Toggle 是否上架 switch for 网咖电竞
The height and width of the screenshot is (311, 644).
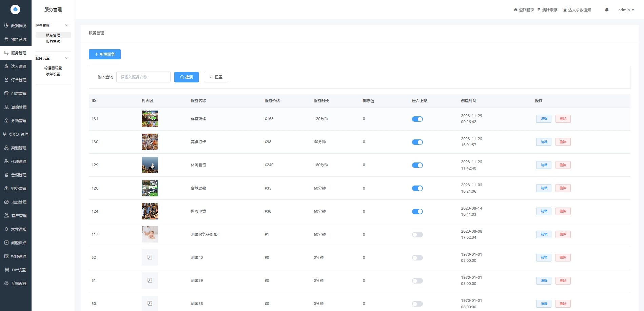417,212
